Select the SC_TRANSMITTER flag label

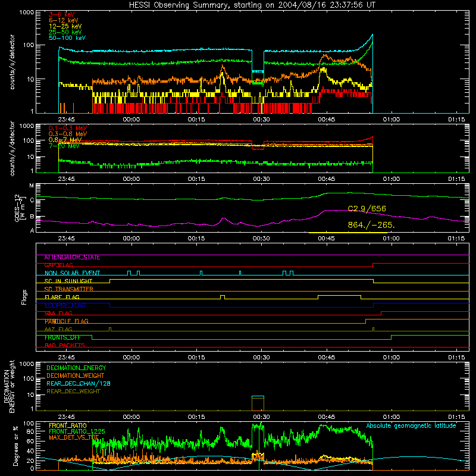[x=68, y=289]
